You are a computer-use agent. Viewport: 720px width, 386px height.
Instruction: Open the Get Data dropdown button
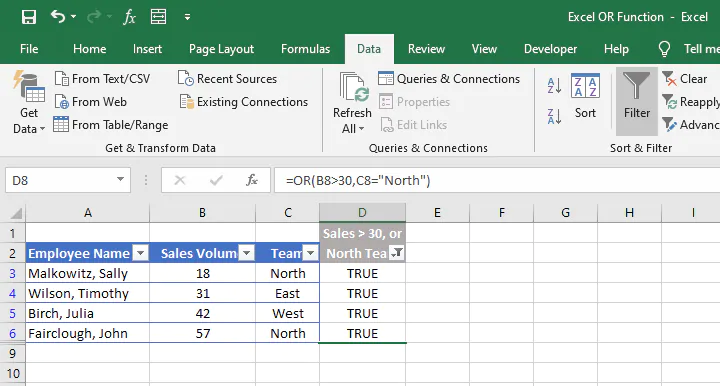(x=28, y=103)
